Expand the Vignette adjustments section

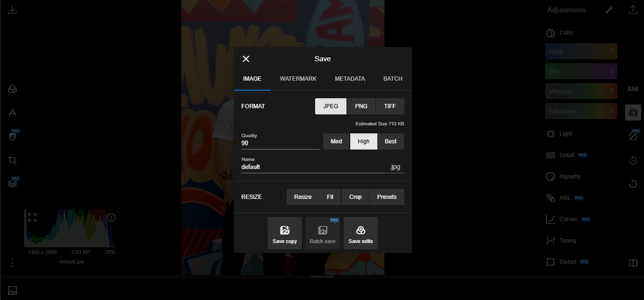(569, 177)
